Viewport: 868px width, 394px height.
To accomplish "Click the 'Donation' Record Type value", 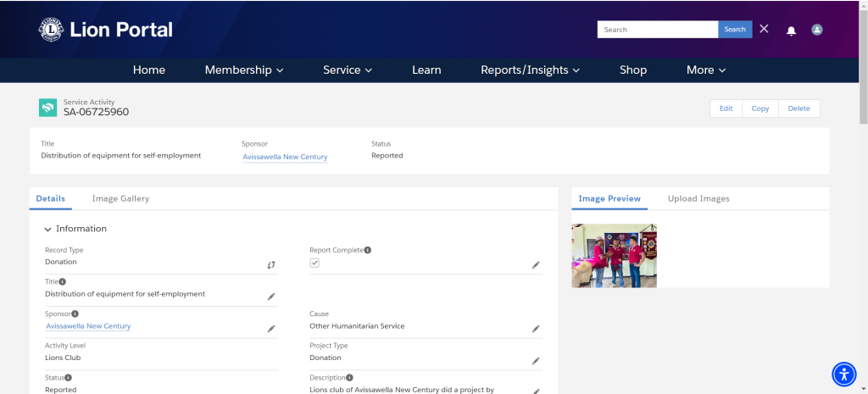I will click(61, 262).
